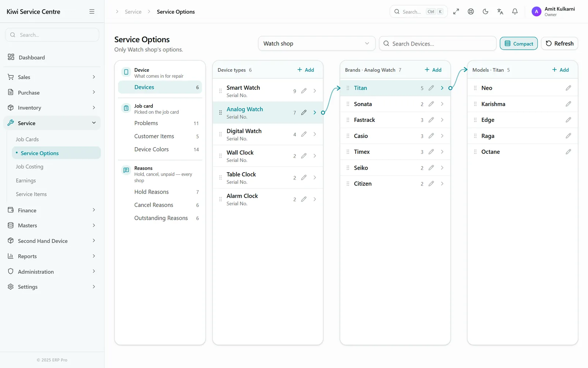This screenshot has width=588, height=368.
Task: Enter fullscreen with the expand icon
Action: coord(456,11)
